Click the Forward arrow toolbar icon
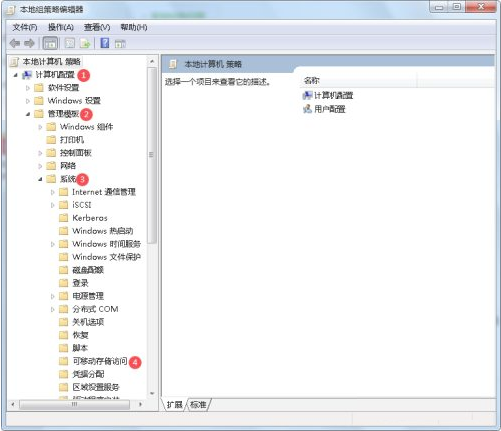 click(29, 43)
